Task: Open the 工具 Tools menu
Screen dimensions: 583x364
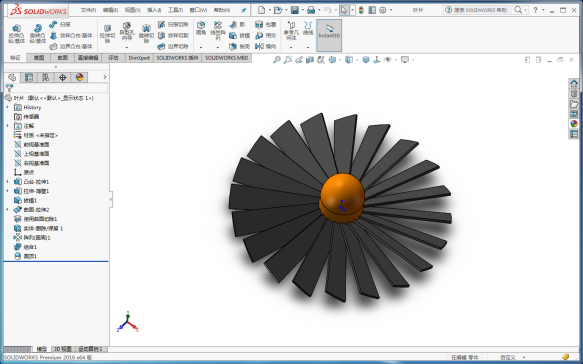Action: 175,10
